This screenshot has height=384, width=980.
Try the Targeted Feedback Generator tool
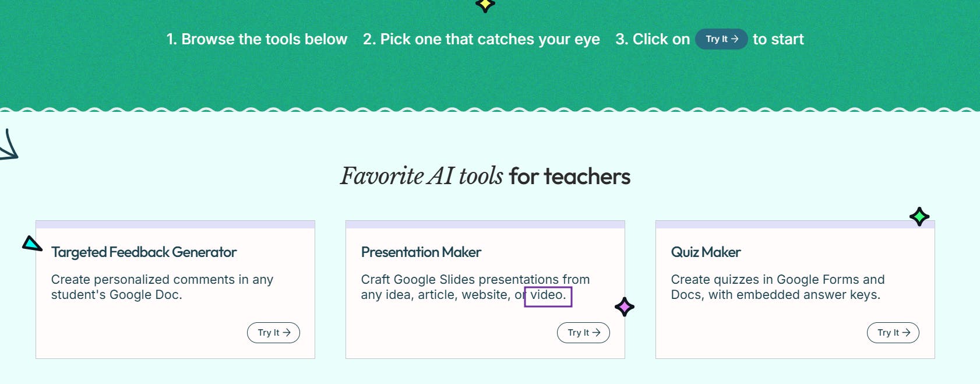click(x=273, y=333)
